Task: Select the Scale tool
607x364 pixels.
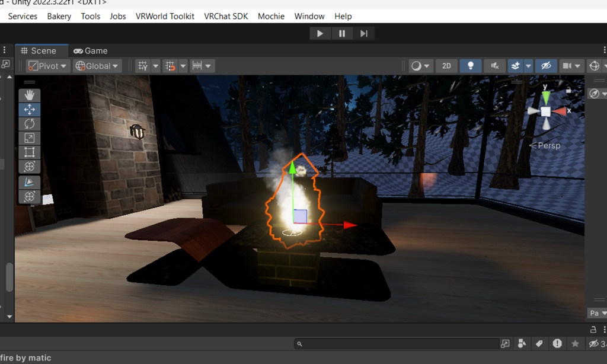Action: point(29,138)
